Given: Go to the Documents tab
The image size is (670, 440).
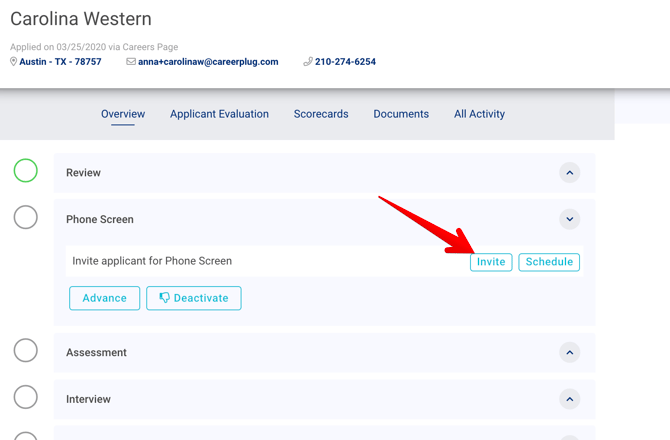Looking at the screenshot, I should pos(401,114).
